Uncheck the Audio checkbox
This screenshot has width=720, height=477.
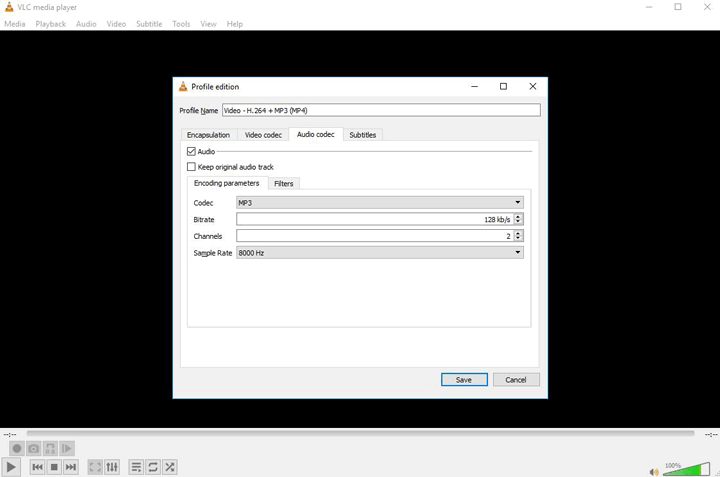pos(192,152)
